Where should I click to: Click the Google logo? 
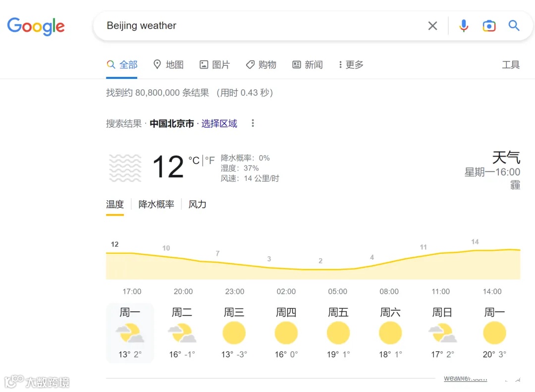coord(36,27)
